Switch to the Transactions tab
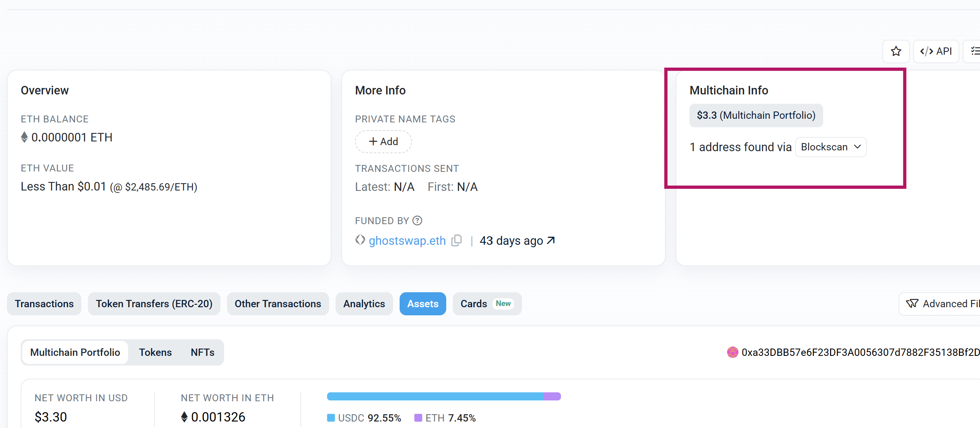The height and width of the screenshot is (428, 980). pyautogui.click(x=44, y=304)
